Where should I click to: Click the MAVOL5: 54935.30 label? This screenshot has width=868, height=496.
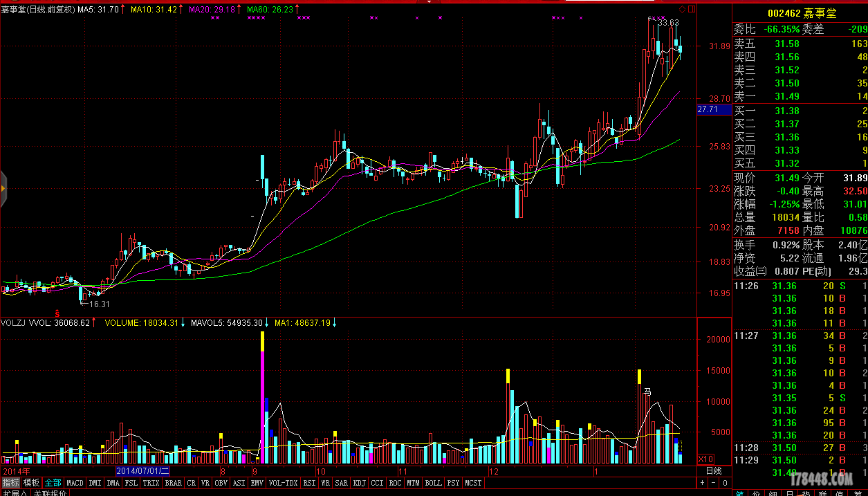227,323
